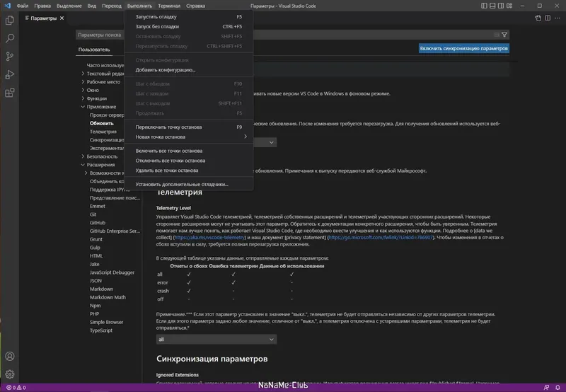The width and height of the screenshot is (566, 392).
Task: Open the aka.ms/vscode-telemetry link
Action: click(x=209, y=238)
